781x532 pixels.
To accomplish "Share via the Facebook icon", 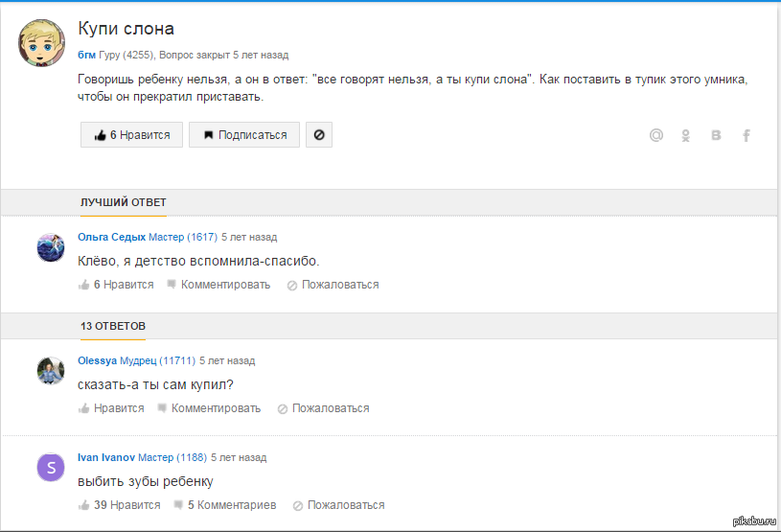I will pos(747,135).
